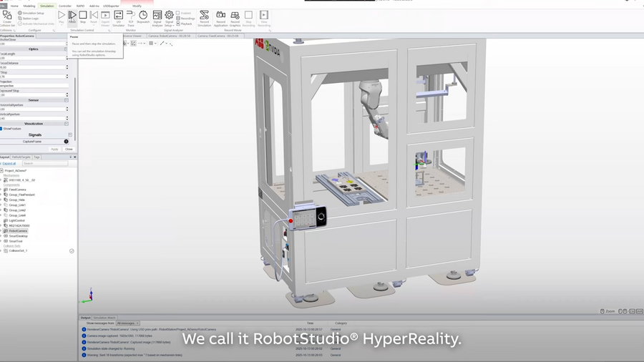This screenshot has height=362, width=644.
Task: Click the layout Search field
Action: click(45, 163)
